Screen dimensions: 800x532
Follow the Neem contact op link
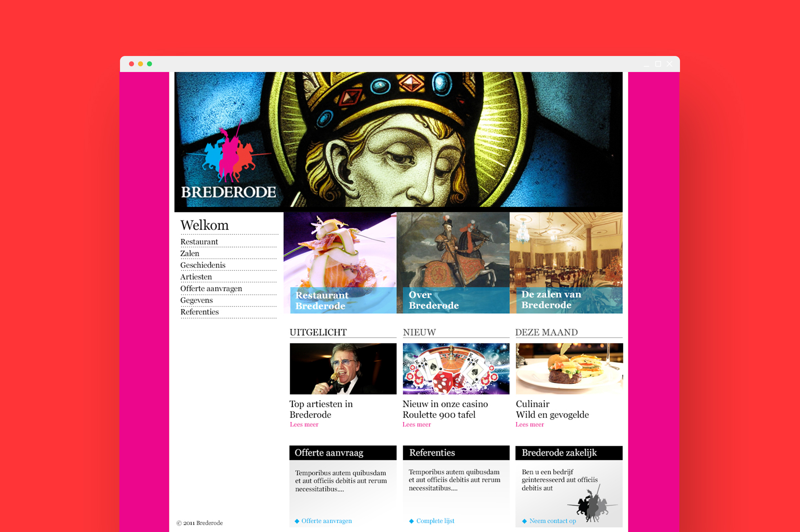[553, 521]
